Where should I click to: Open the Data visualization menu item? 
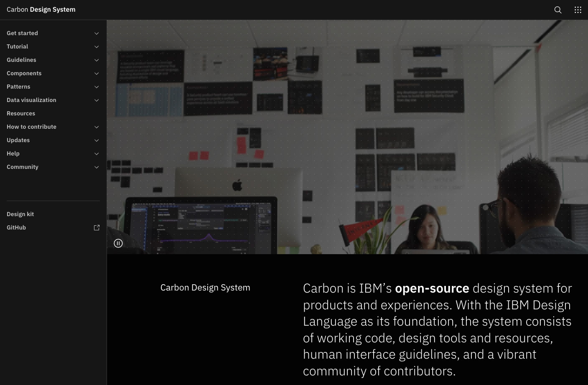click(x=53, y=100)
